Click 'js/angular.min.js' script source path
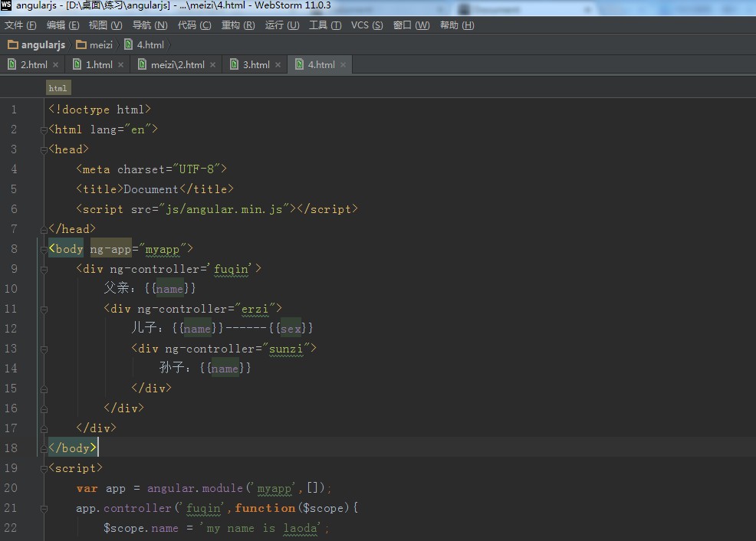This screenshot has height=541, width=756. (224, 209)
